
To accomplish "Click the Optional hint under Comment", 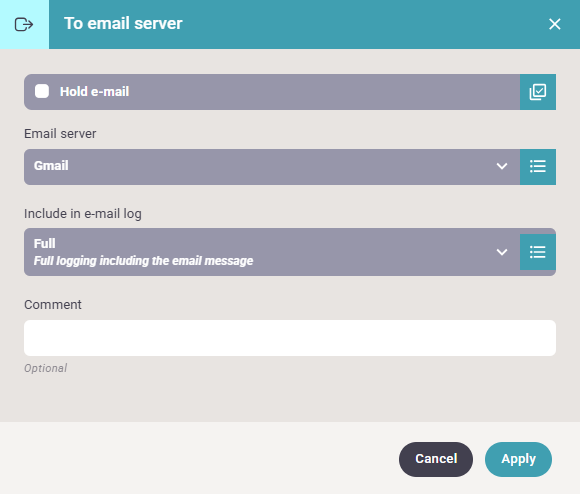I will click(x=45, y=368).
